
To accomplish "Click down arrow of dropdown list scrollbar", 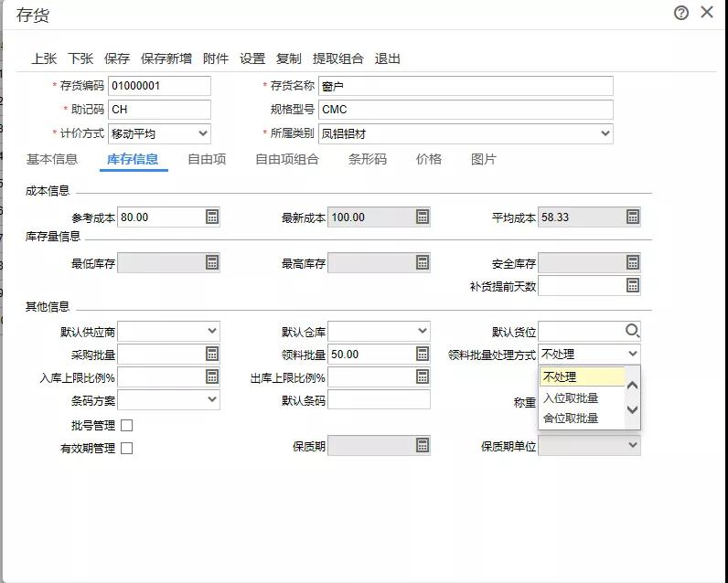I will [632, 409].
